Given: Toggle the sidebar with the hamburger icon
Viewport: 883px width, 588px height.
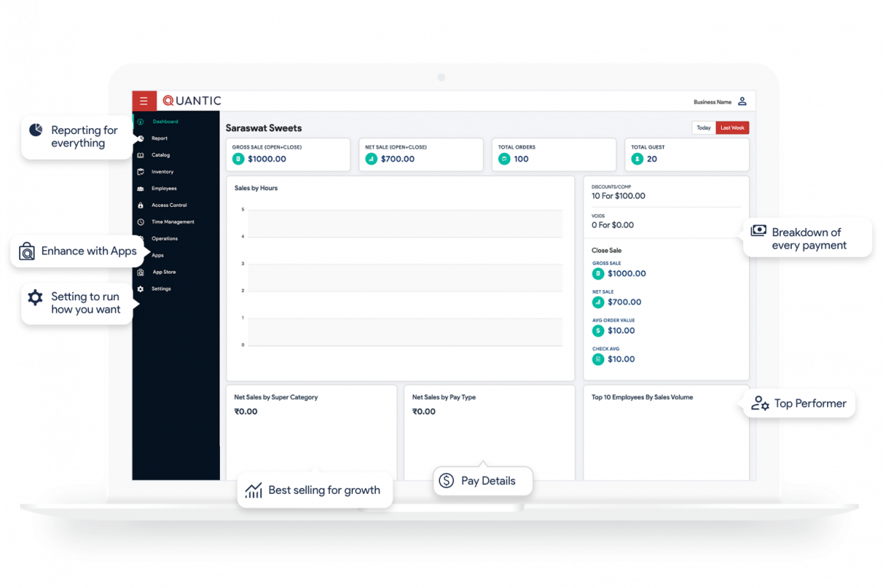Looking at the screenshot, I should point(144,100).
